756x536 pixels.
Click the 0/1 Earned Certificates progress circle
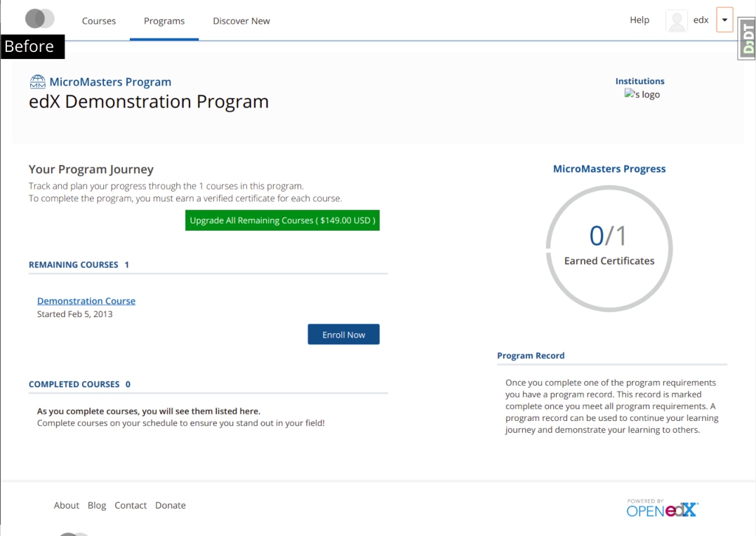[x=609, y=249]
